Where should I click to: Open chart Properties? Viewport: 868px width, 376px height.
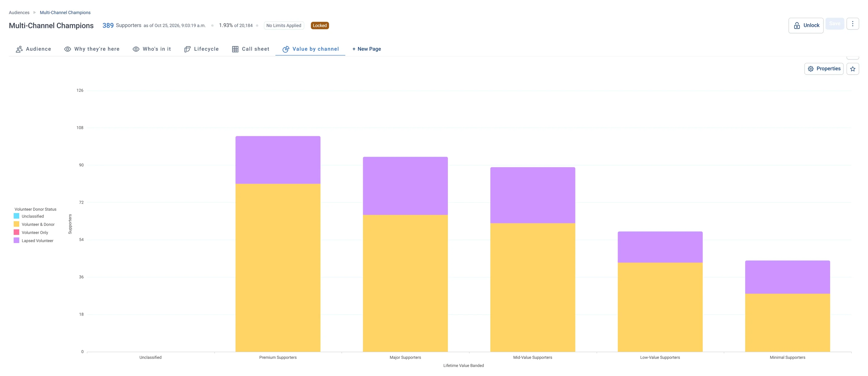click(x=824, y=69)
